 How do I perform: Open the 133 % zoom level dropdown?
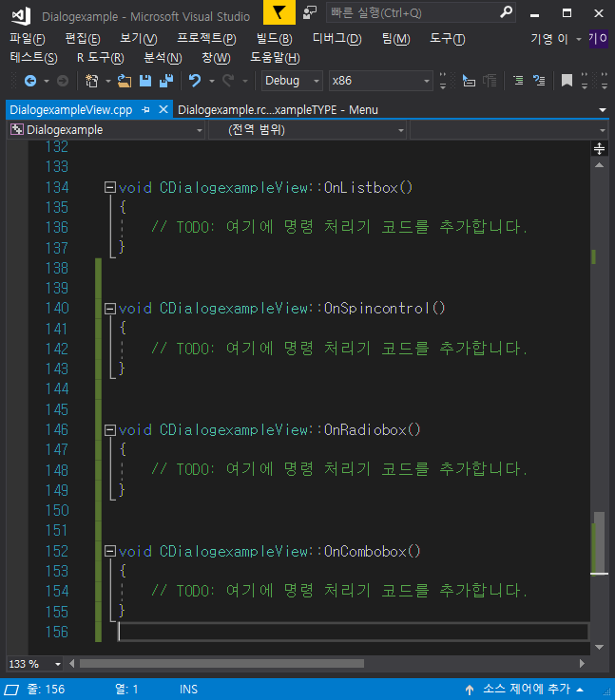pyautogui.click(x=34, y=664)
